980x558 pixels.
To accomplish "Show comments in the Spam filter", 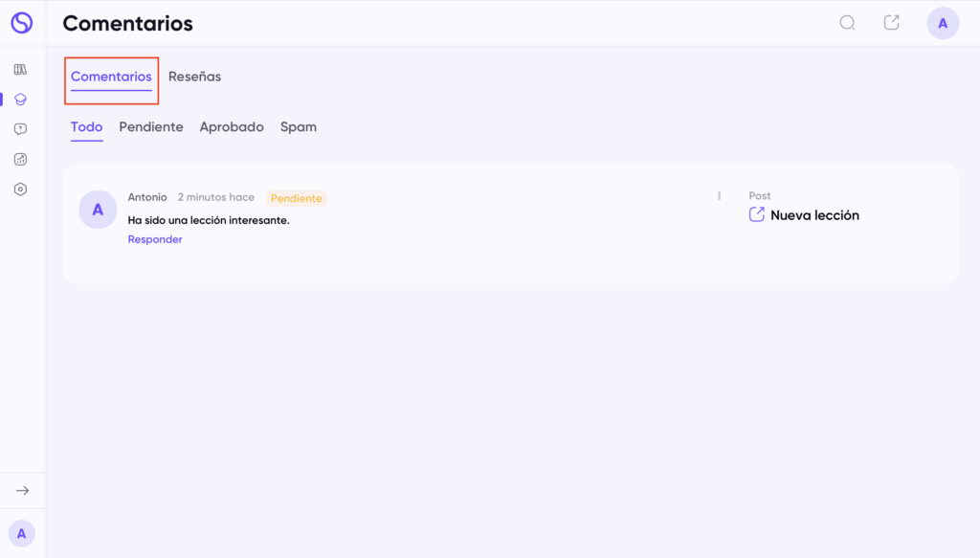I will [298, 127].
